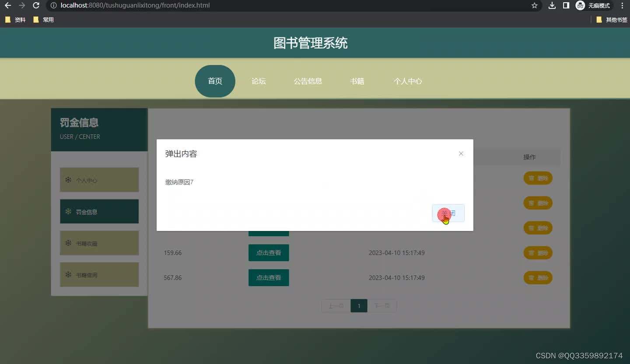The height and width of the screenshot is (364, 630).
Task: Click the 567.86 amount cell
Action: (x=172, y=278)
